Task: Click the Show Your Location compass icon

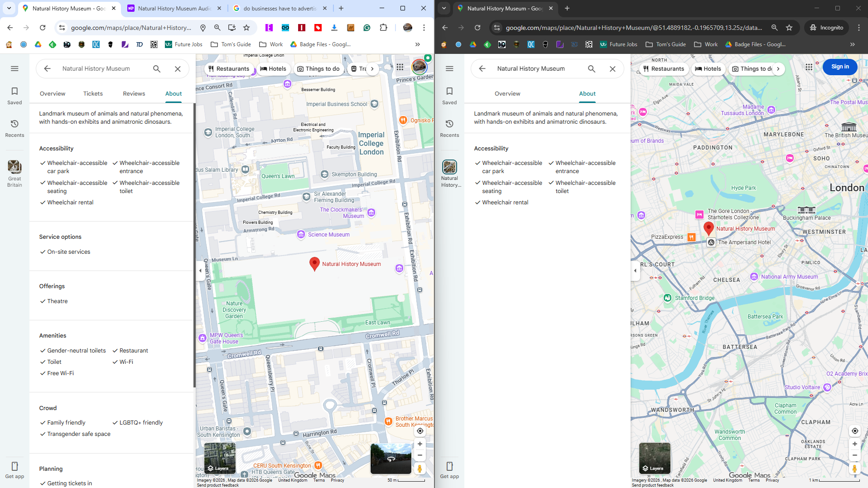Action: (x=420, y=430)
